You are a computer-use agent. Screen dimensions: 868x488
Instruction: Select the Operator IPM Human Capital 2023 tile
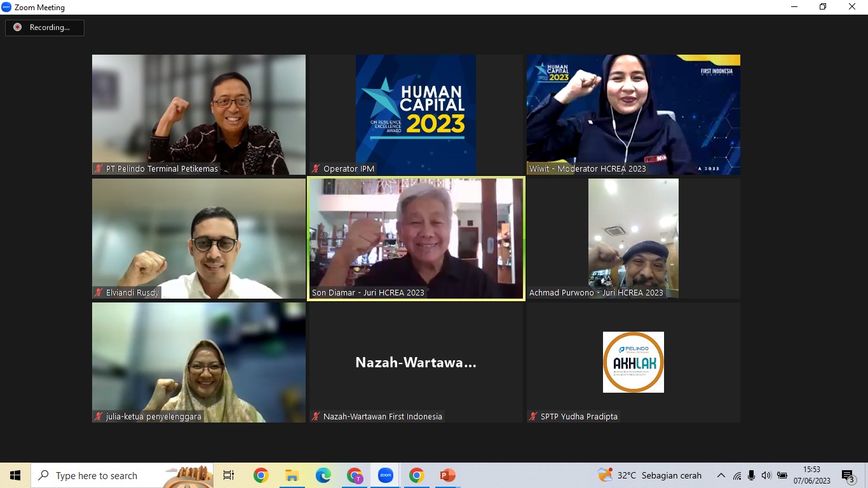coord(416,114)
